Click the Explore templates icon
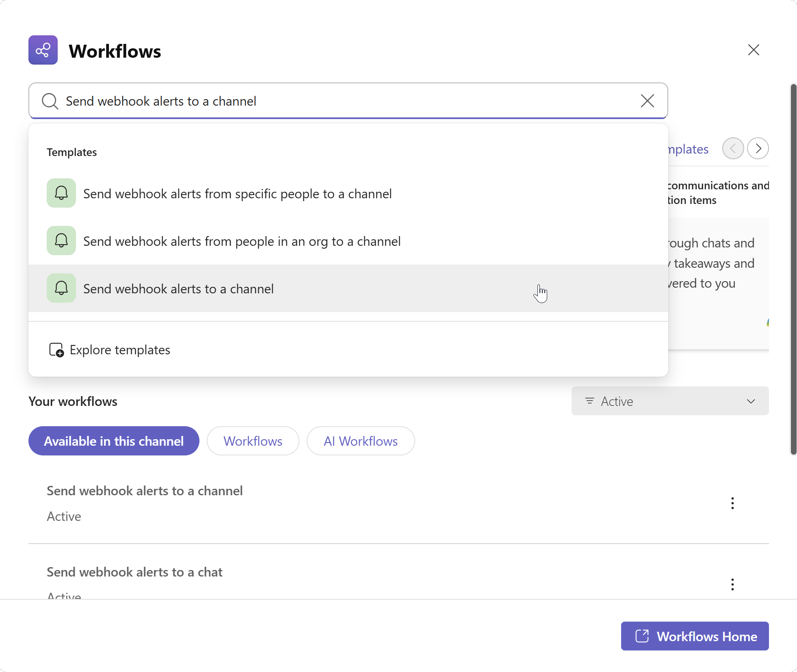Image resolution: width=797 pixels, height=672 pixels. 56,349
